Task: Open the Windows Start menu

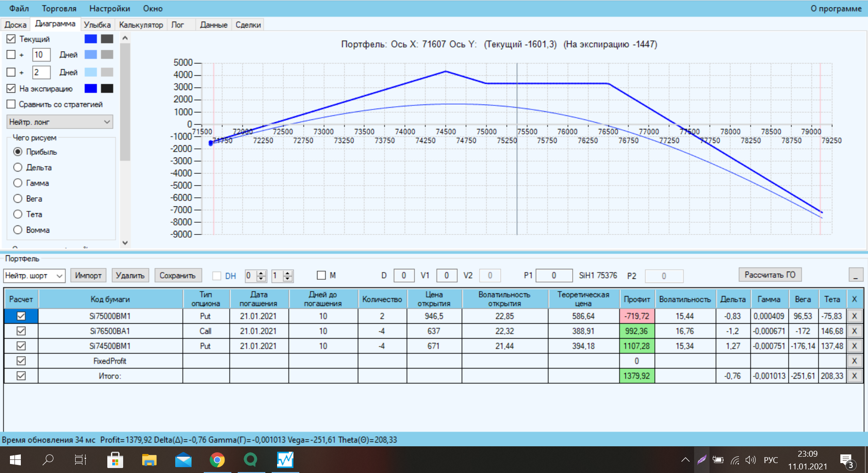Action: 15,460
